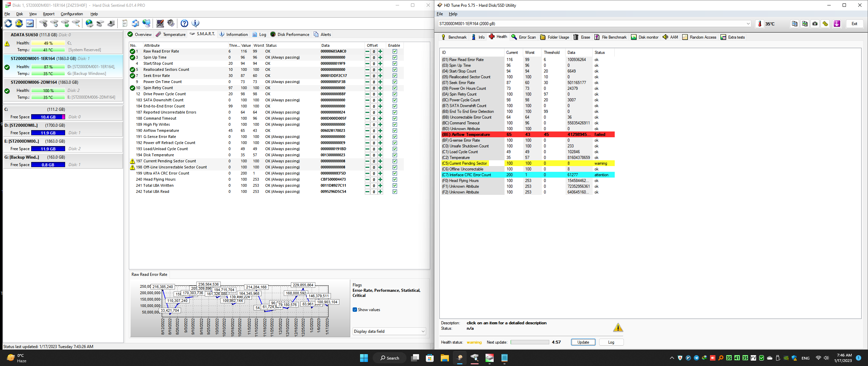Click the red thermometer temperature icon
The height and width of the screenshot is (366, 868).
point(759,24)
